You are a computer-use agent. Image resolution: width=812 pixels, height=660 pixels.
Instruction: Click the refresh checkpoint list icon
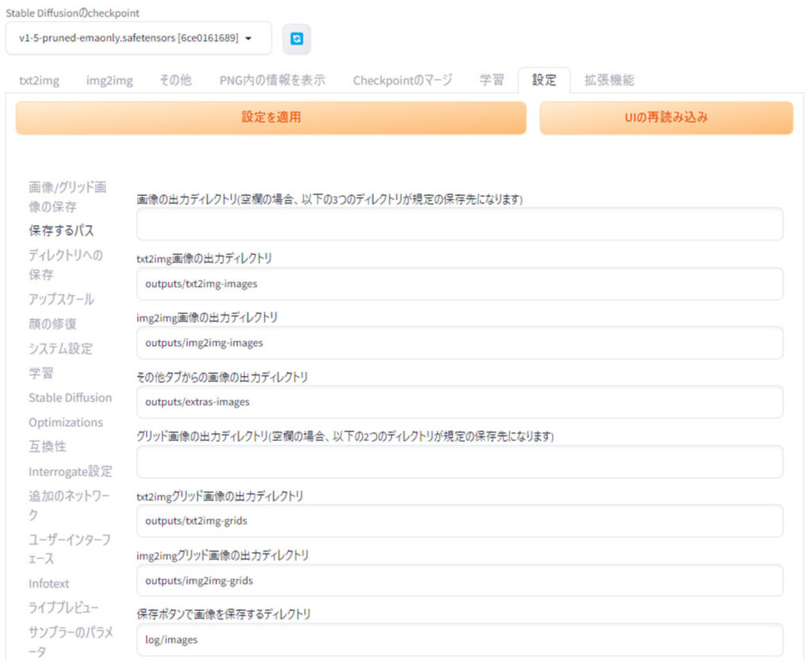click(297, 39)
